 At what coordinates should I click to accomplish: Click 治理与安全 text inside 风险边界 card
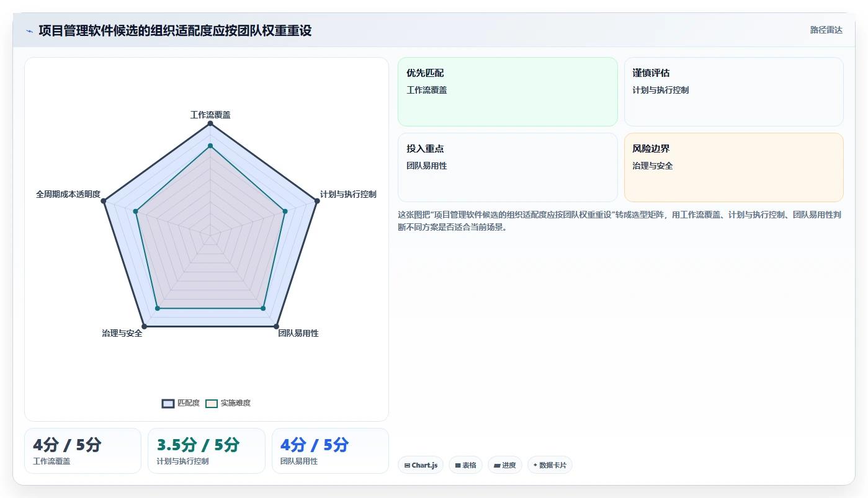653,166
